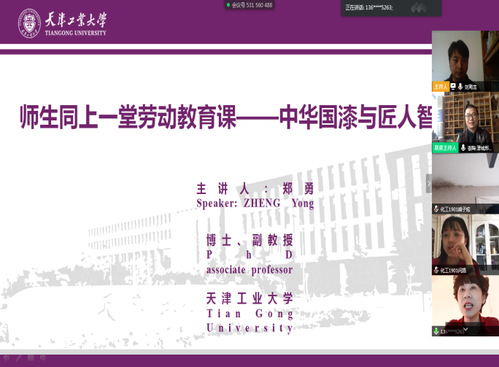Click the microphone icon next to the green co-host badge
Viewport: 499px width, 367px height.
463,148
